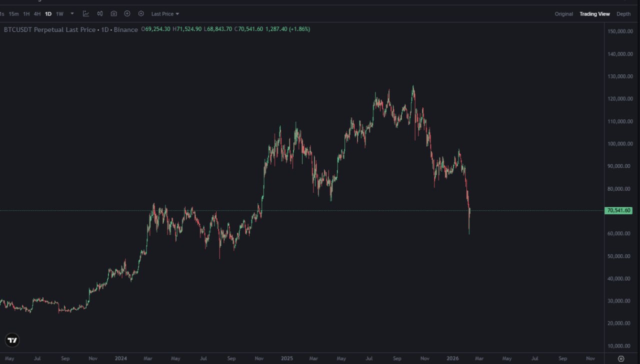Open the Last Price dropdown

pos(164,13)
